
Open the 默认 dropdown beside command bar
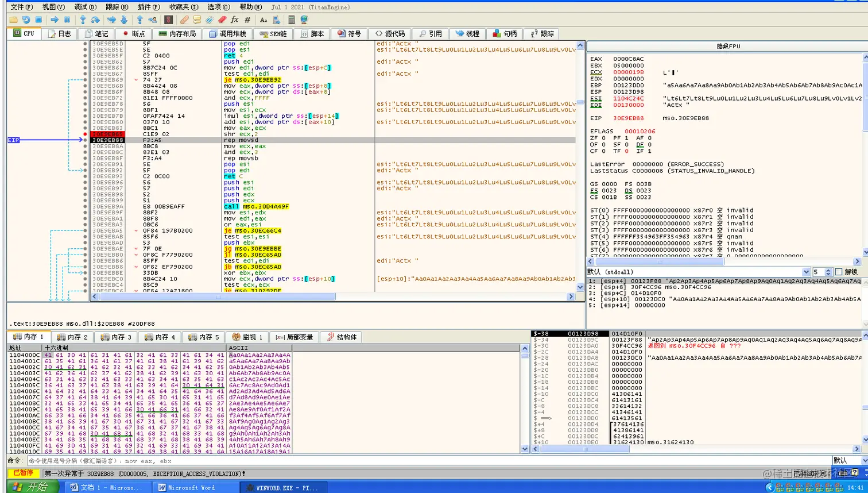click(x=849, y=460)
